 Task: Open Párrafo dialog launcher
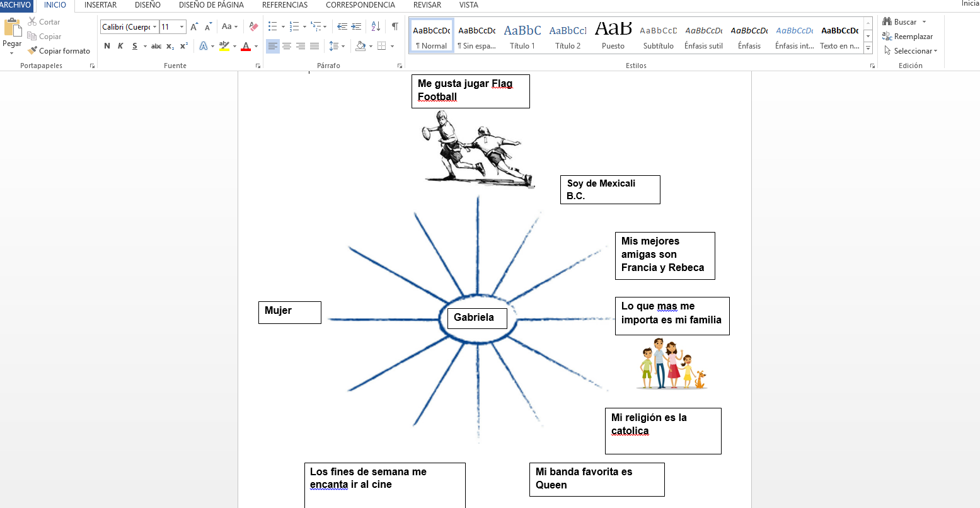[400, 66]
